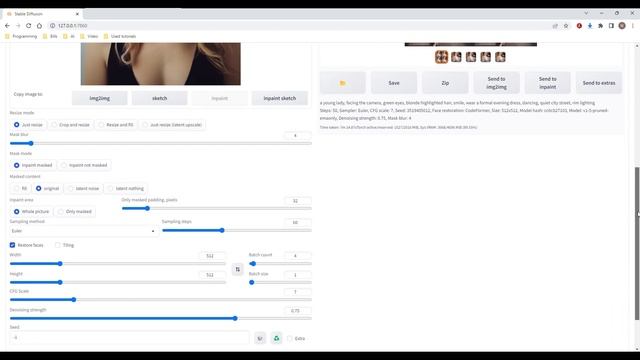Open browser downloads icon
The width and height of the screenshot is (640, 360).
click(590, 26)
